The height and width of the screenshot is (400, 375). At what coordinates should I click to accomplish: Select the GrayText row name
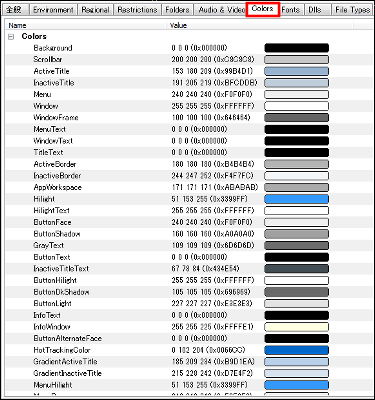click(49, 246)
